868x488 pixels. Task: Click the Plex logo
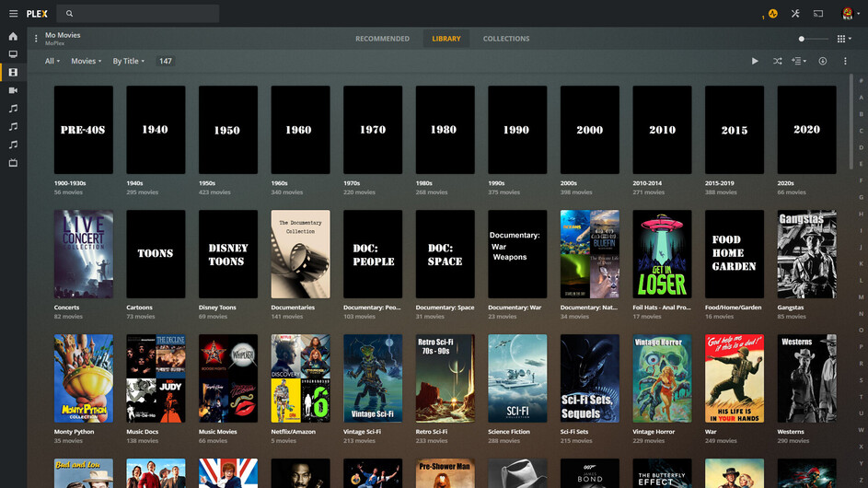(x=37, y=14)
